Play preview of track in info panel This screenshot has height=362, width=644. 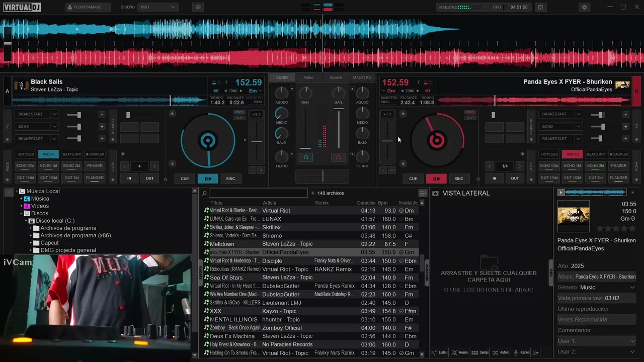[560, 192]
